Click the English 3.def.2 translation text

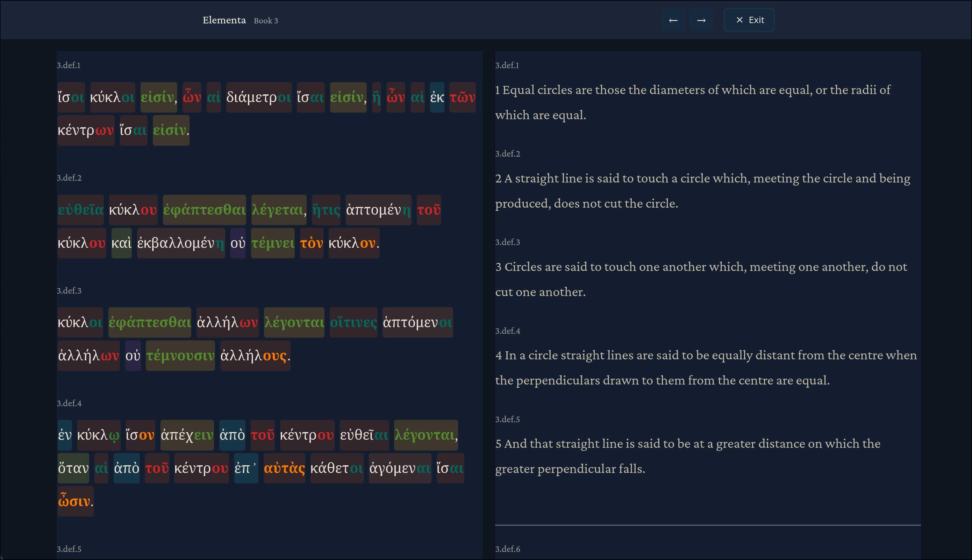pyautogui.click(x=702, y=191)
